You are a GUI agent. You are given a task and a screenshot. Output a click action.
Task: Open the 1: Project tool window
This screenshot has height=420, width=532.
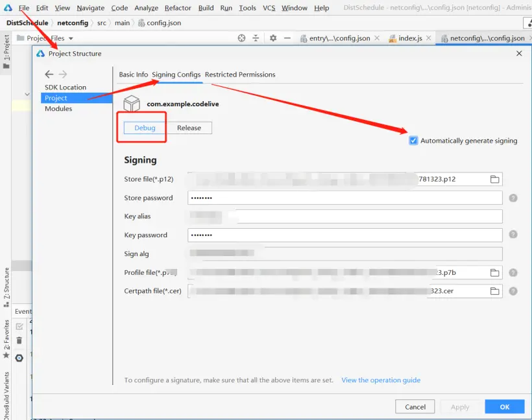coord(6,51)
